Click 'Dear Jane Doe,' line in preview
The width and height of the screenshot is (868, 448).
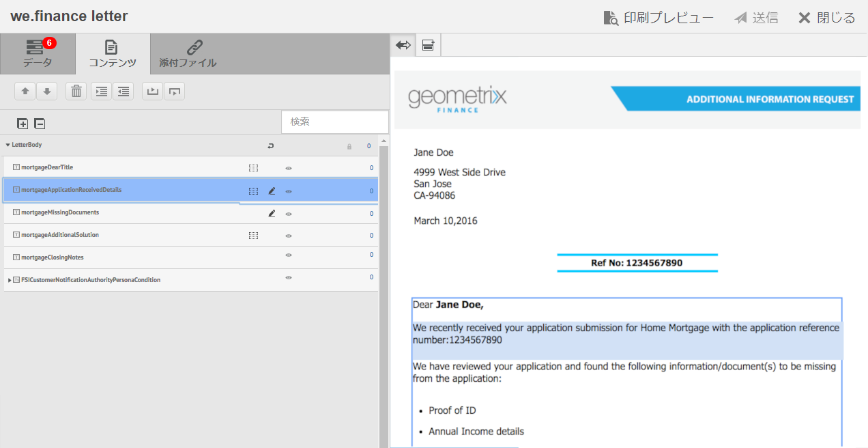[448, 305]
